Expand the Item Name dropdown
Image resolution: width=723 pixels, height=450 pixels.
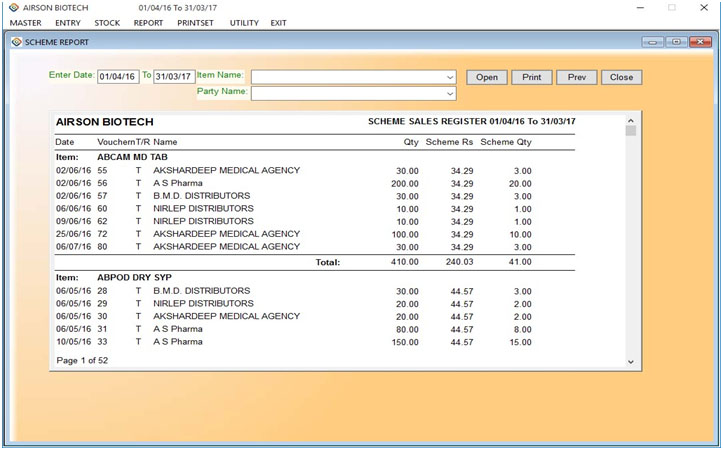[449, 77]
